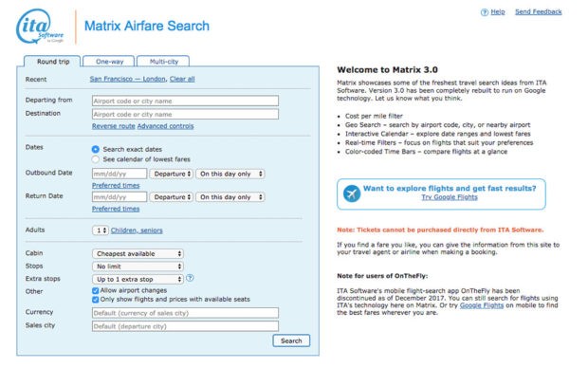The width and height of the screenshot is (588, 368).
Task: Click Welcome to Matrix 3.0 heading
Action: tap(387, 70)
